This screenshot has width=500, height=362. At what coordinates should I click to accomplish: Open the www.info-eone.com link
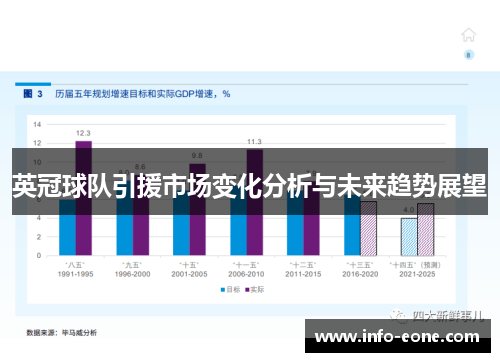(x=397, y=337)
